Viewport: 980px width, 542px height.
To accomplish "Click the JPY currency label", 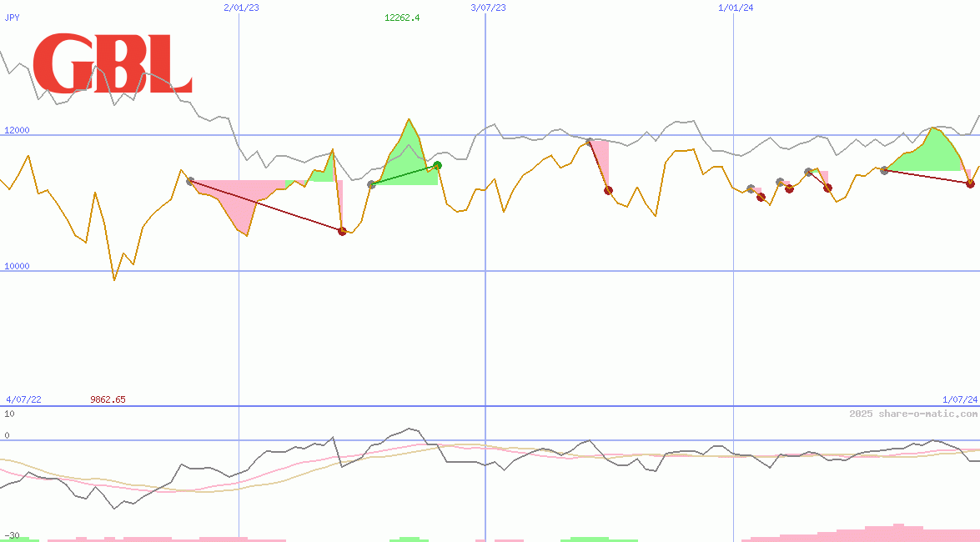I will 12,18.
